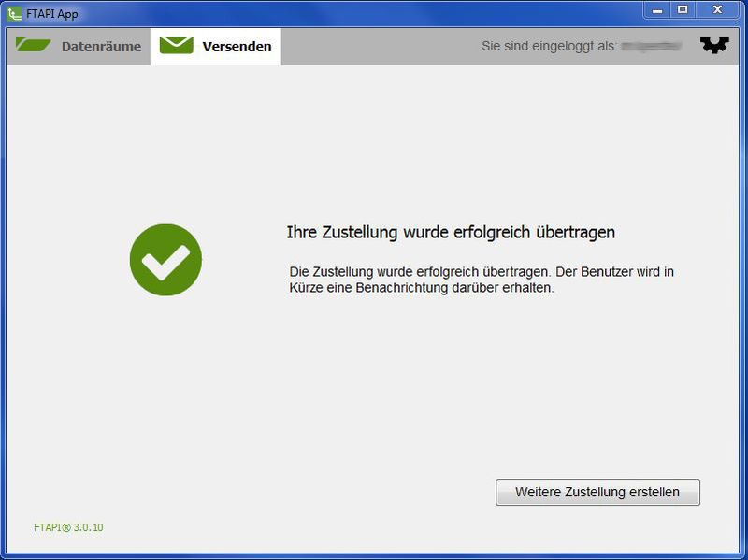Click the FTAPI 3.0.10 version label
Viewport: 748px width, 560px height.
(x=68, y=527)
